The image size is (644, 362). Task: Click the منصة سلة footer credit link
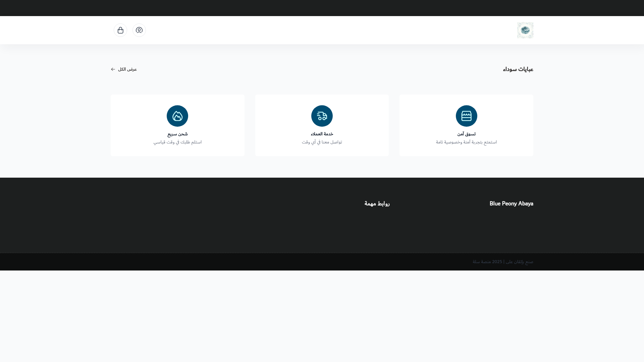pos(482,262)
